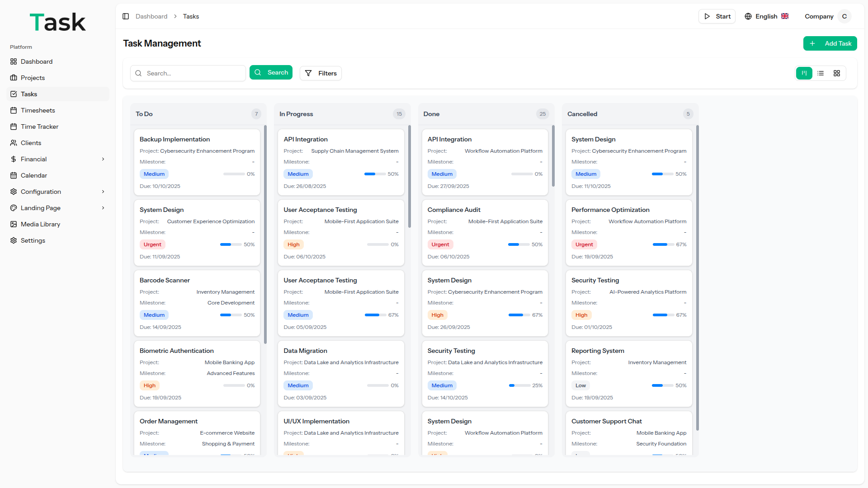The image size is (868, 488).
Task: Click the Add Task button
Action: 830,43
